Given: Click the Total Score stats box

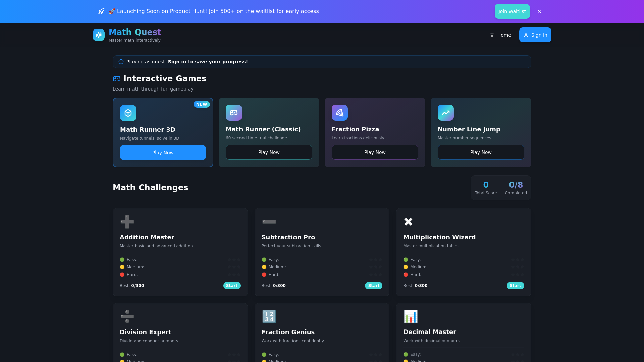Looking at the screenshot, I should [486, 188].
